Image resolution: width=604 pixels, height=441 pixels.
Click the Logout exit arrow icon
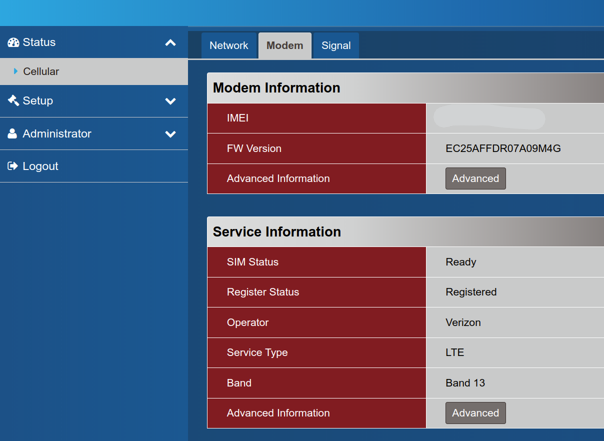pyautogui.click(x=13, y=166)
